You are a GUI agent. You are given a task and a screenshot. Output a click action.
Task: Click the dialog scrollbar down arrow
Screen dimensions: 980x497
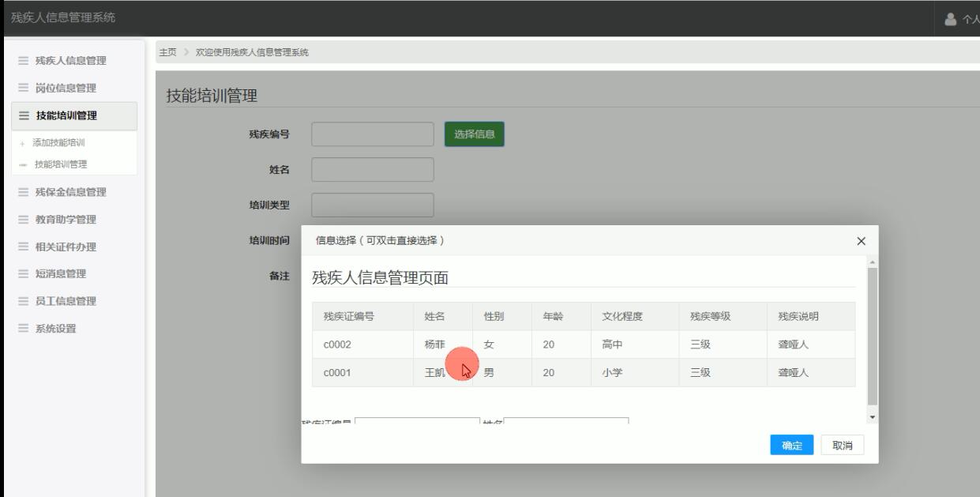coord(873,417)
